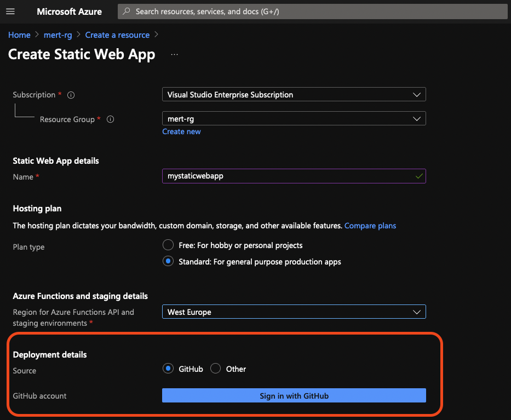Click the Azure Functions and staging details heading
511x420 pixels.
80,296
